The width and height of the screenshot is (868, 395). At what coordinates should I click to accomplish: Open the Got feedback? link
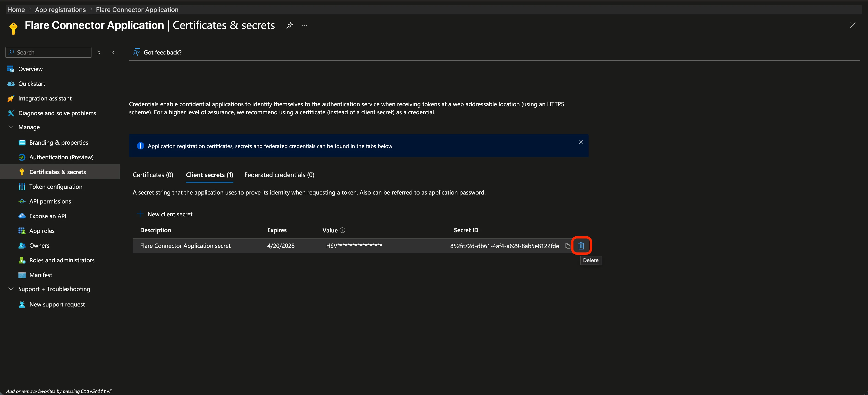click(157, 52)
